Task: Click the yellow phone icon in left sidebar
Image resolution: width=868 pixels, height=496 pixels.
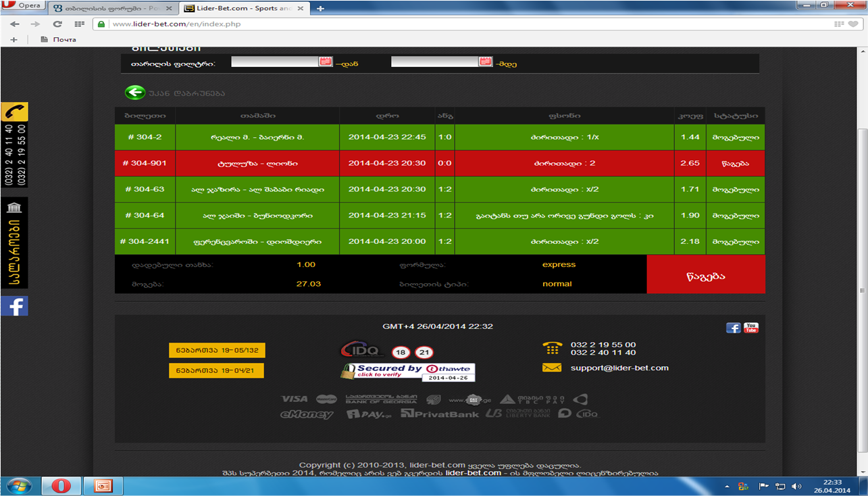Action: (14, 112)
